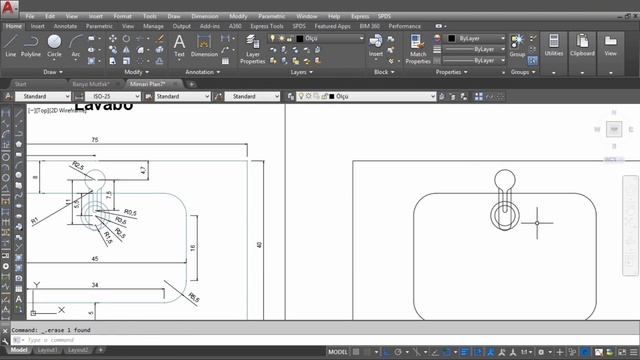Open the Dimension menu

point(204,16)
